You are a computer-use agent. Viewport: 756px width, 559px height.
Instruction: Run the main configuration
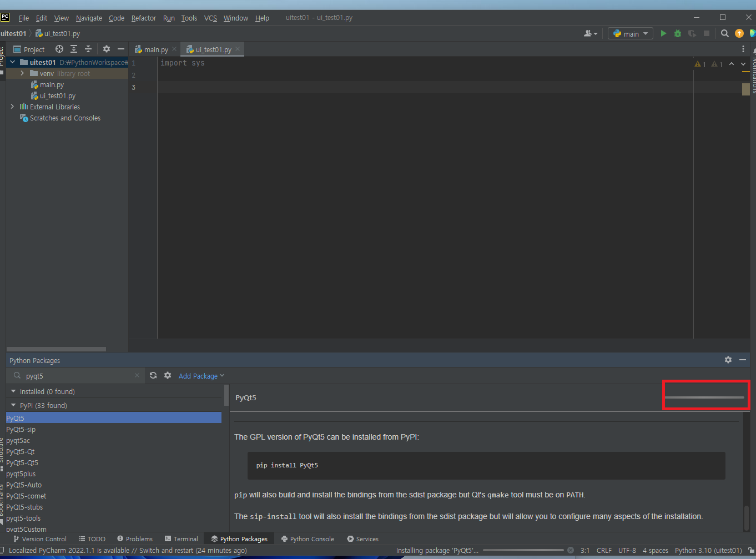point(663,34)
